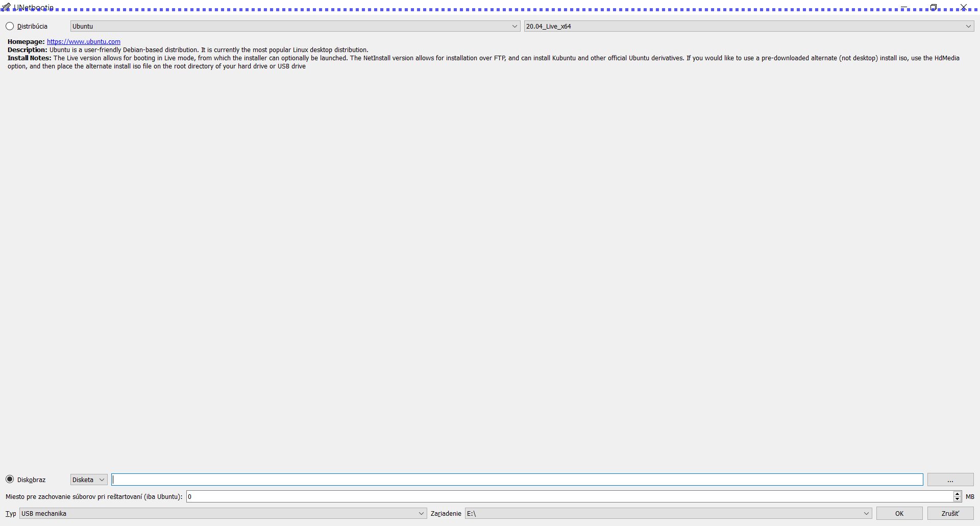980x526 pixels.
Task: Decrease persistent space with down arrow
Action: 958,499
